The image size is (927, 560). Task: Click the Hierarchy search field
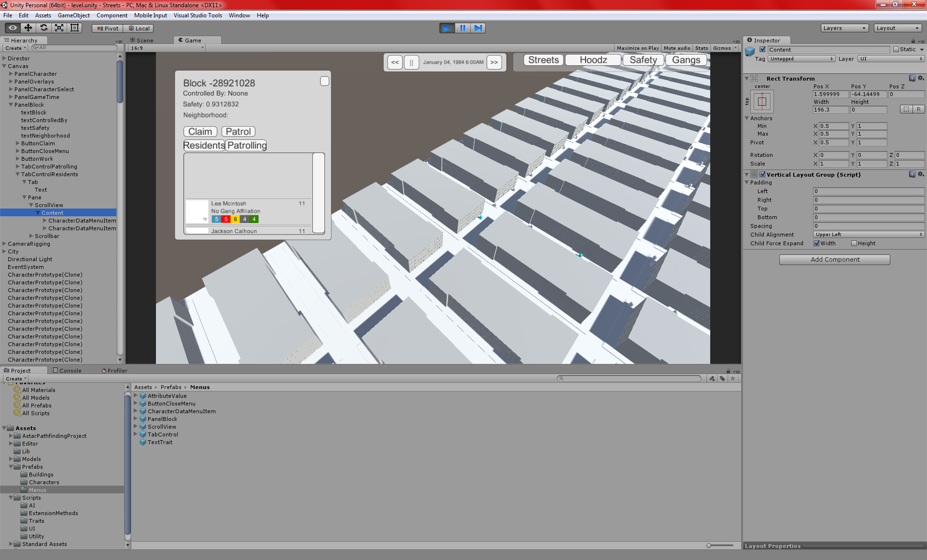pos(74,48)
